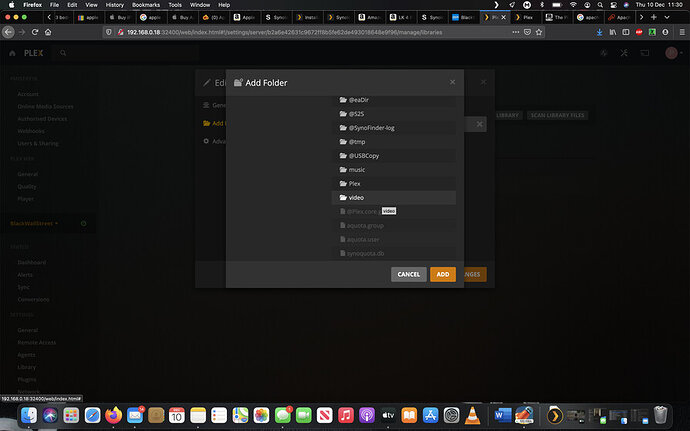Open Authorized Devices settings

click(x=42, y=119)
